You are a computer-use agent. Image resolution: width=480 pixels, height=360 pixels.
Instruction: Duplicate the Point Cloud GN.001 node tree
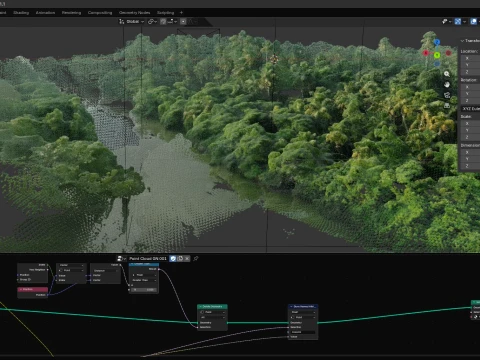[x=180, y=258]
